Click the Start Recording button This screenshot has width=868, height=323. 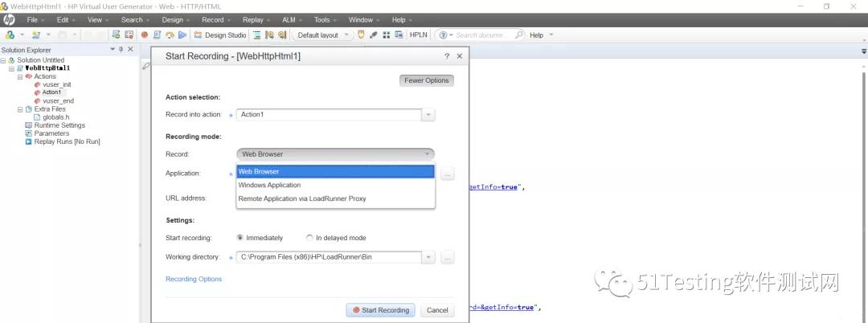pyautogui.click(x=381, y=310)
